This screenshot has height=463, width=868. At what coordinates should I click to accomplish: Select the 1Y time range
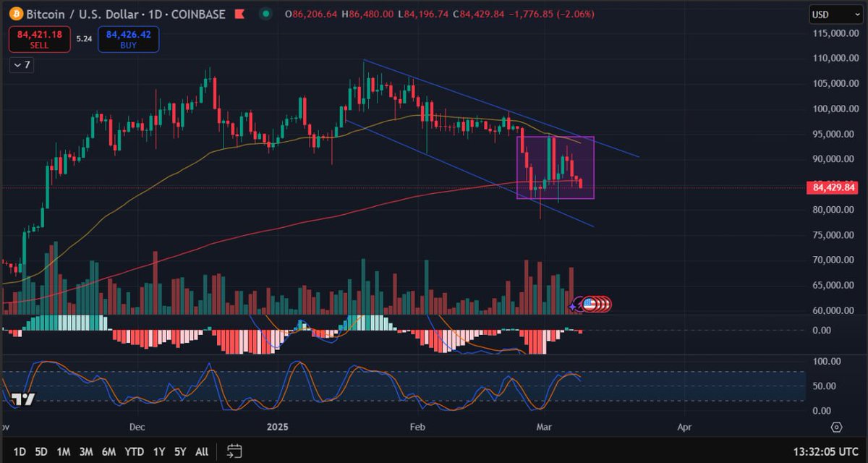pos(158,451)
